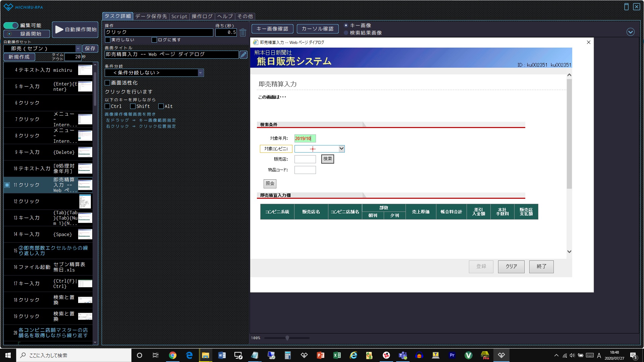Toggle the 編集可能 switch
Viewport: 644px width, 362px height.
tap(11, 25)
